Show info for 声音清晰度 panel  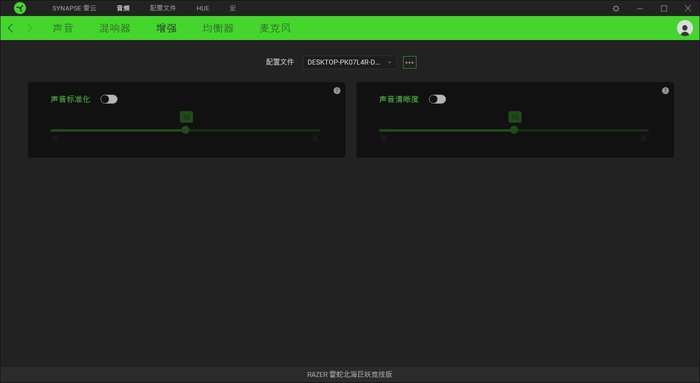pos(665,91)
